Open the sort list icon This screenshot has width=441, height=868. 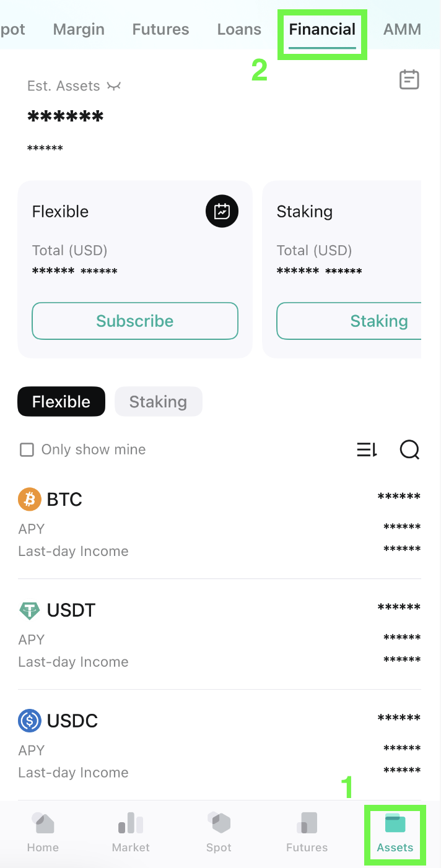pos(367,450)
